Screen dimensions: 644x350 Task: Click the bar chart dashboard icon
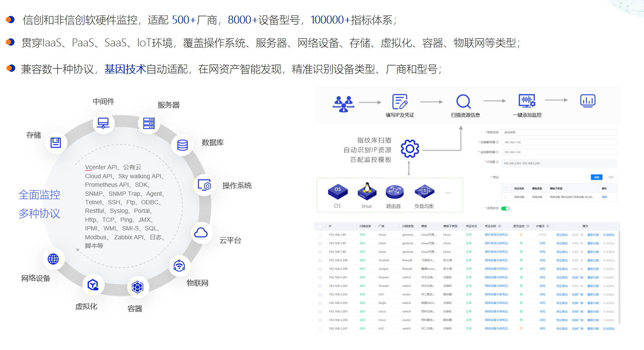coord(588,101)
